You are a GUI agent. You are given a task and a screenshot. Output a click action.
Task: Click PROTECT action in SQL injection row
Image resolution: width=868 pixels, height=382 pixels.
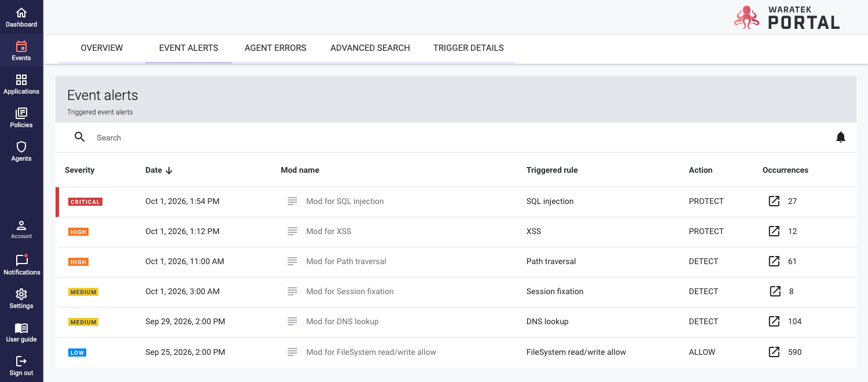[x=706, y=201]
